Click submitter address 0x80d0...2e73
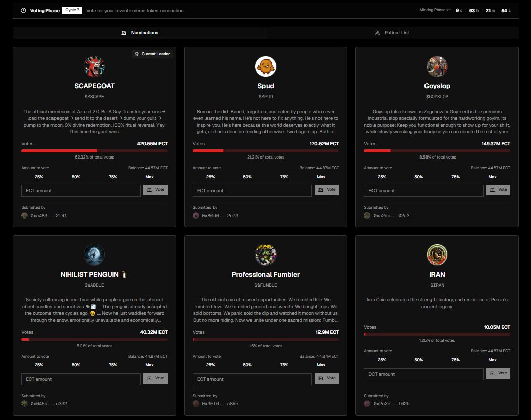This screenshot has width=531, height=420. (x=220, y=216)
